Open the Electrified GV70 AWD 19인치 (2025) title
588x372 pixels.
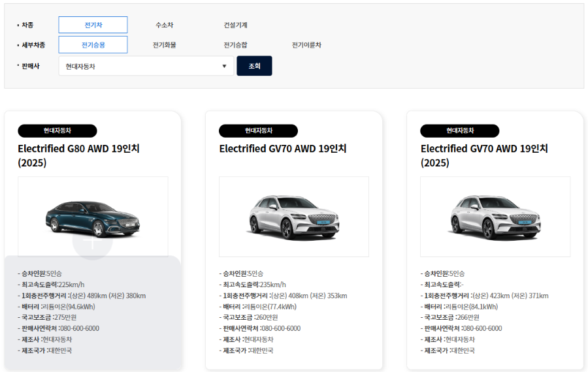(x=484, y=155)
